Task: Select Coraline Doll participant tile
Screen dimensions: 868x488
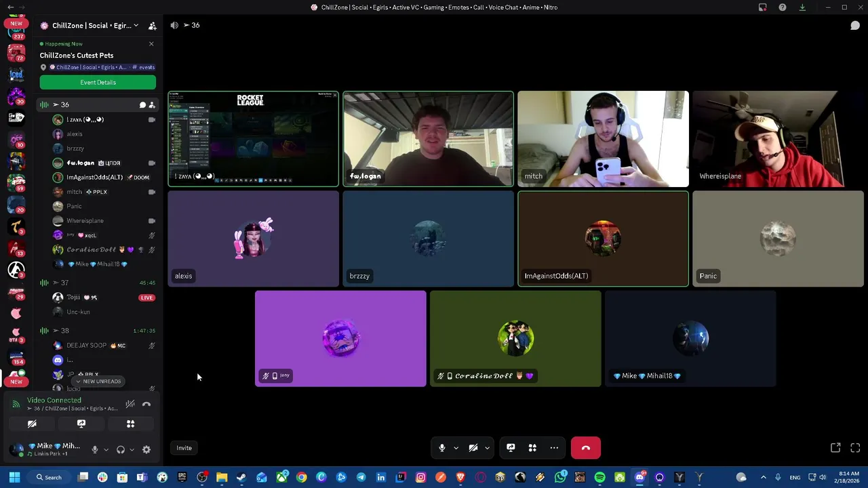Action: click(x=515, y=339)
